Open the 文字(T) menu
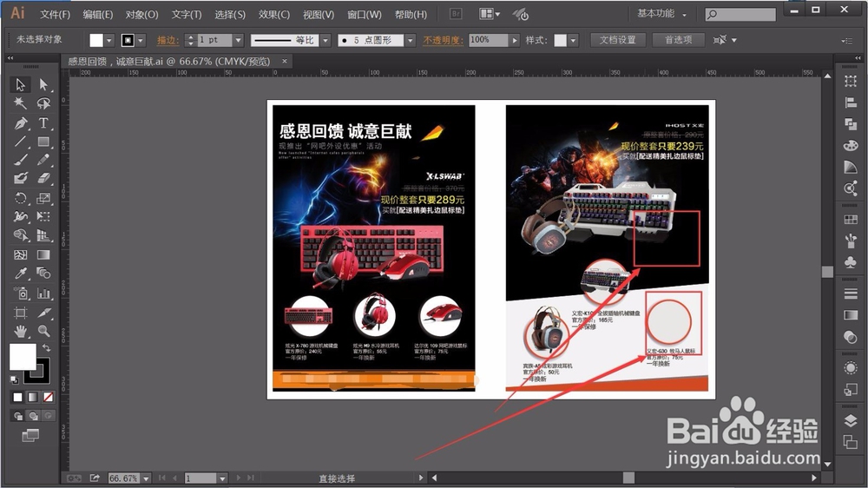The height and width of the screenshot is (488, 868). pos(186,15)
